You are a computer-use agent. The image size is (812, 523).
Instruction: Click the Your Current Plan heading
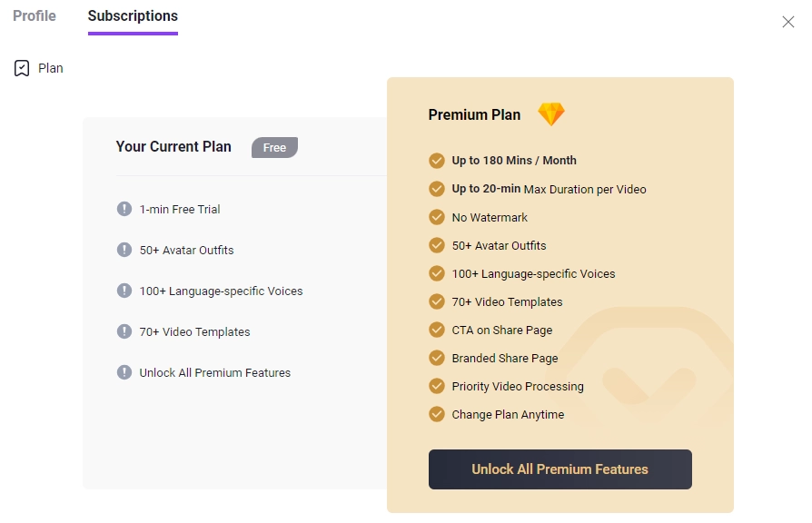point(173,146)
